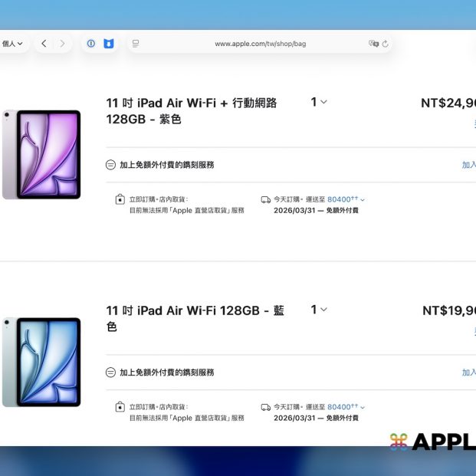Click the blue iPad Air product thumbnail
This screenshot has width=476, height=476.
pos(41,362)
